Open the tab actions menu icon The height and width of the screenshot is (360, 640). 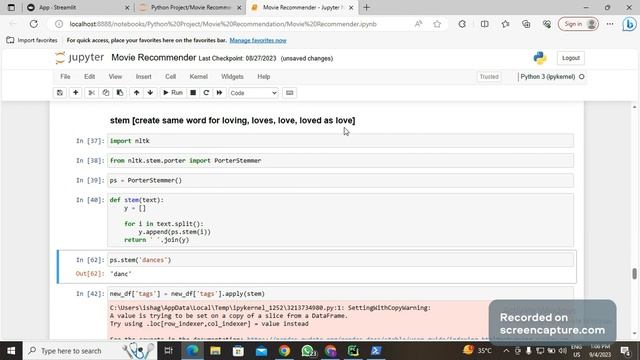click(11, 7)
